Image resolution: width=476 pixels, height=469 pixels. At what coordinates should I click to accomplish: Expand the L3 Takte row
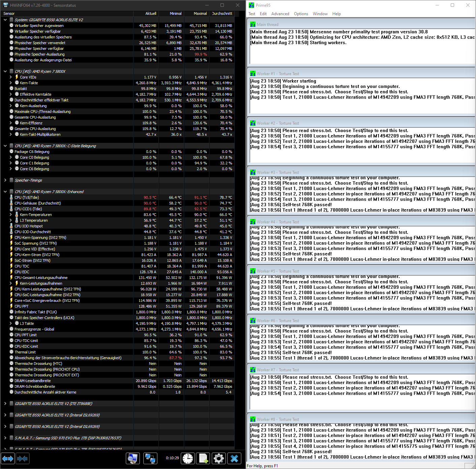pyautogui.click(x=10, y=323)
